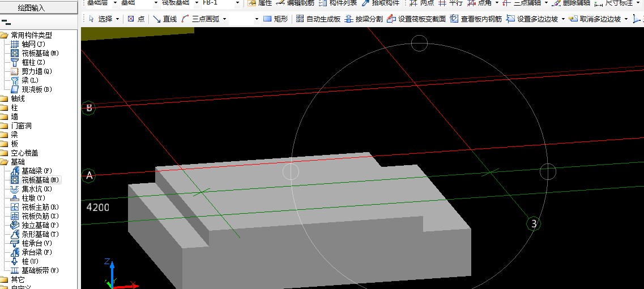
Task: Activate 设置多边边坡 slope tool
Action: (x=532, y=19)
